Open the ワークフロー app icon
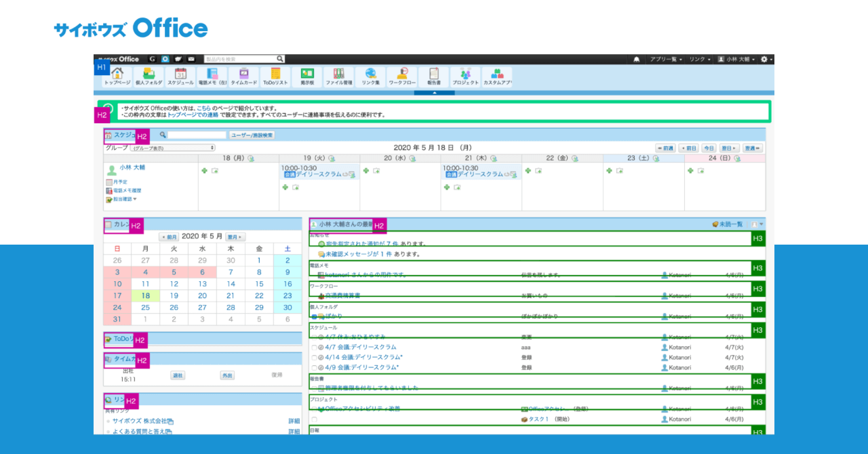 [x=402, y=77]
